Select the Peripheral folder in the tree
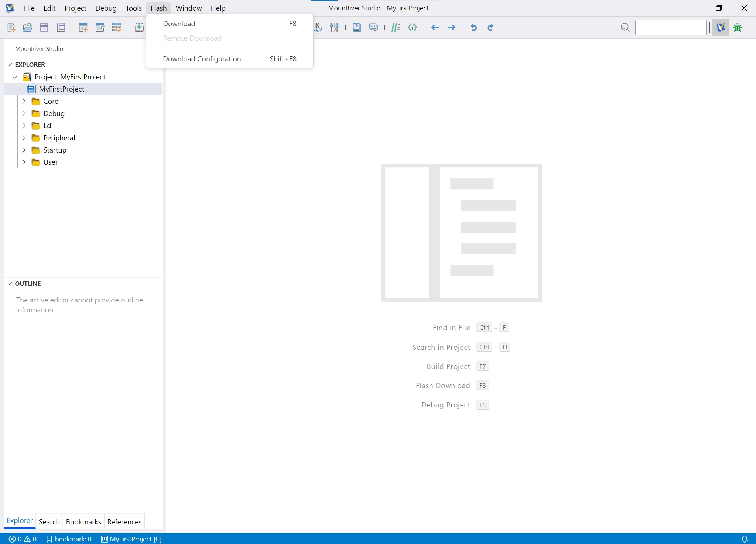756x544 pixels. point(59,138)
